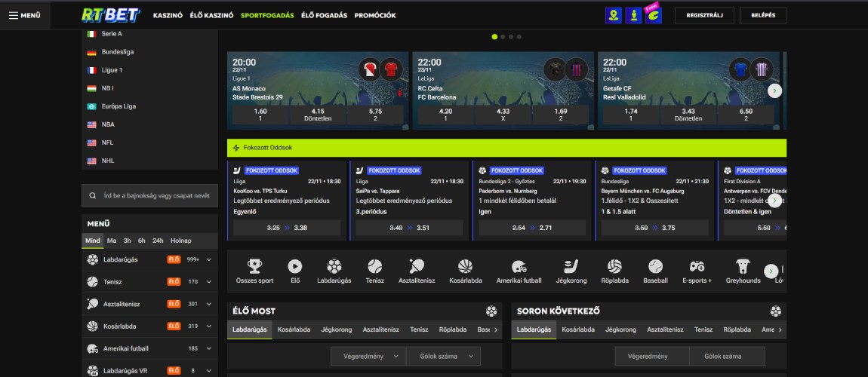The height and width of the screenshot is (377, 868).
Task: Click the RTBET logo
Action: click(x=111, y=16)
